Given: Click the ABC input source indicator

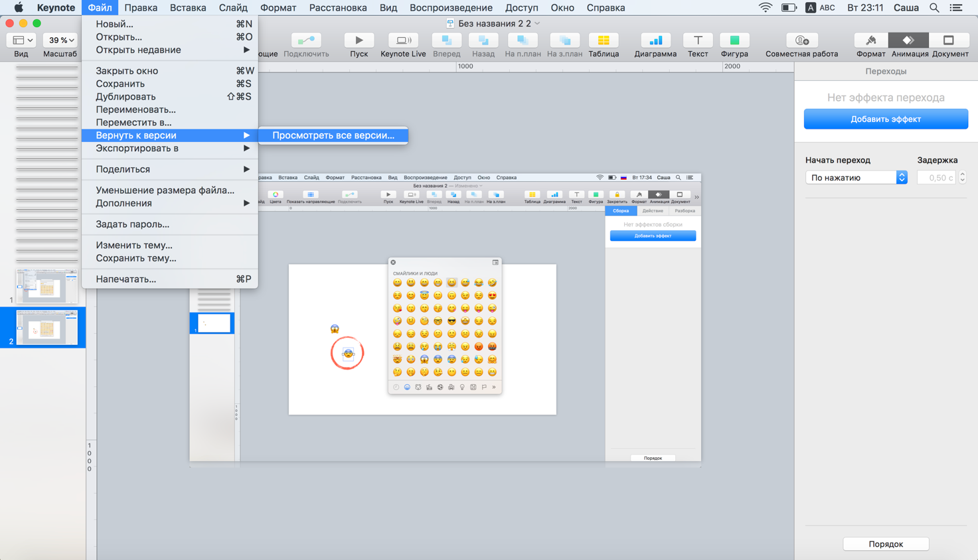Looking at the screenshot, I should tap(820, 8).
